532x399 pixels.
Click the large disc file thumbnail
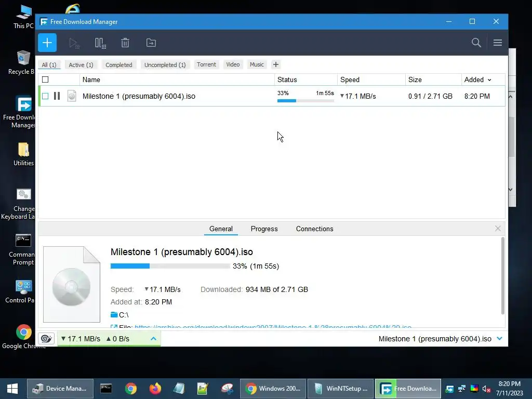click(x=72, y=284)
